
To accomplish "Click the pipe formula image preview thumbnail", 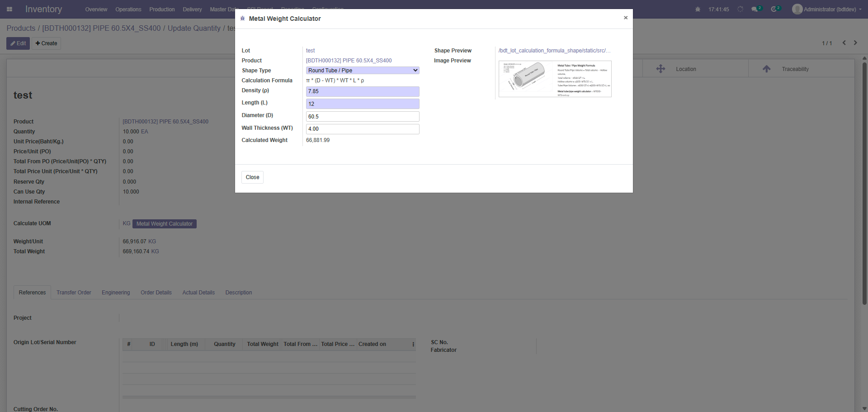I will click(555, 79).
